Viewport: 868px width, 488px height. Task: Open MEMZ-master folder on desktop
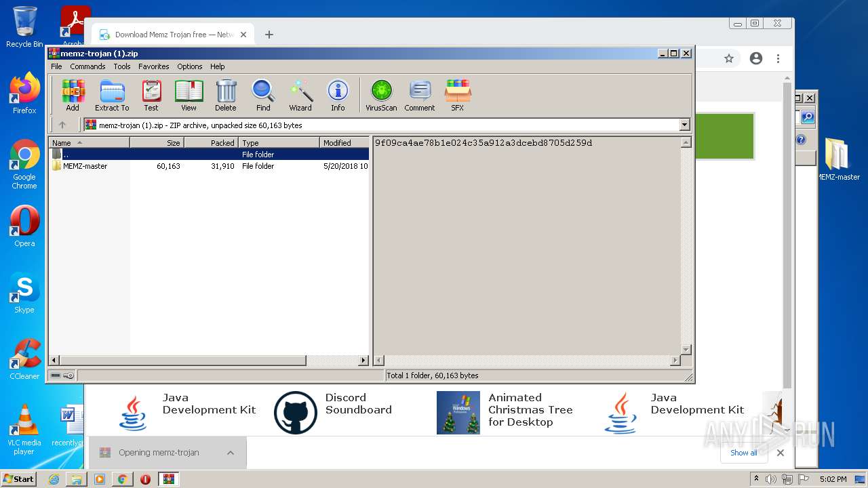[838, 159]
